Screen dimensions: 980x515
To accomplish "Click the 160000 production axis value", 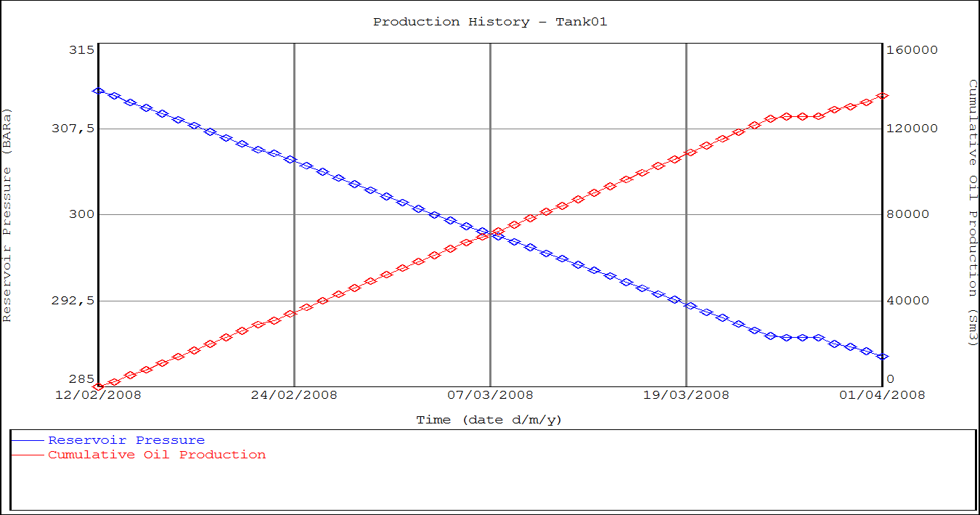I will 912,49.
